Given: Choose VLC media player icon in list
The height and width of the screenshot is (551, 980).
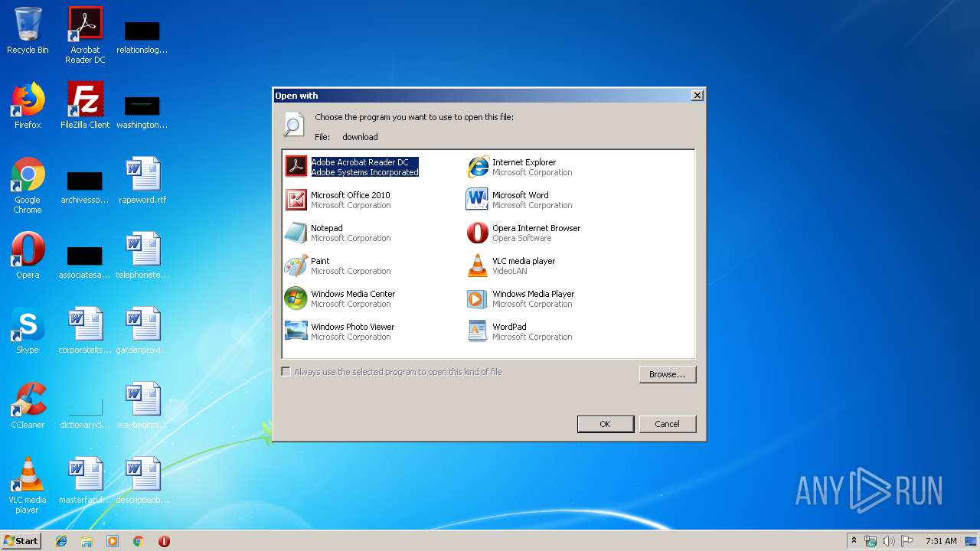Looking at the screenshot, I should pos(478,266).
